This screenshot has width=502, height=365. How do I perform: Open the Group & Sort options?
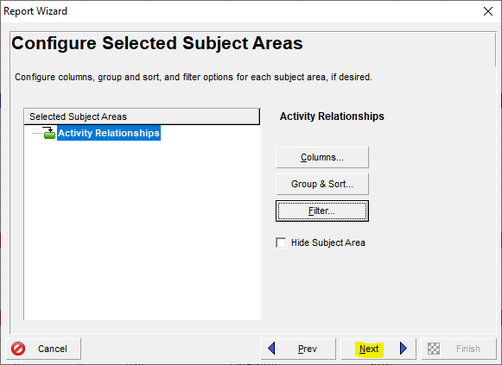(x=322, y=184)
